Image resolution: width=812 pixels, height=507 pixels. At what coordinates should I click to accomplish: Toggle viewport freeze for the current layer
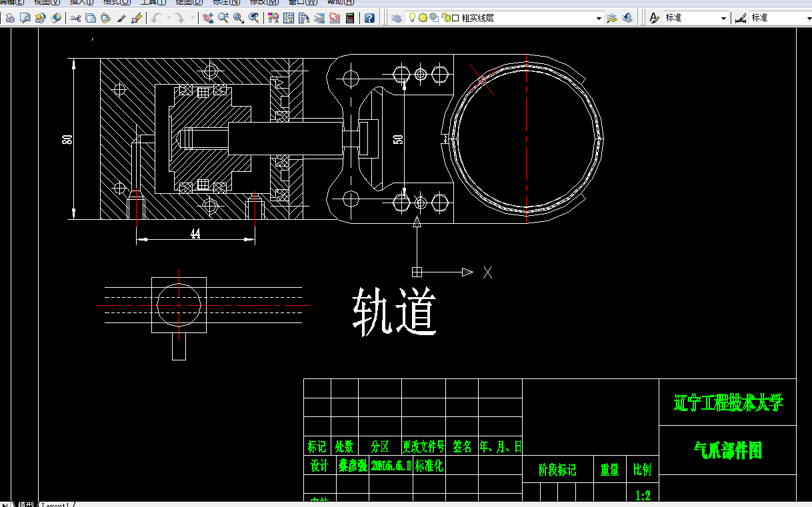tap(433, 18)
